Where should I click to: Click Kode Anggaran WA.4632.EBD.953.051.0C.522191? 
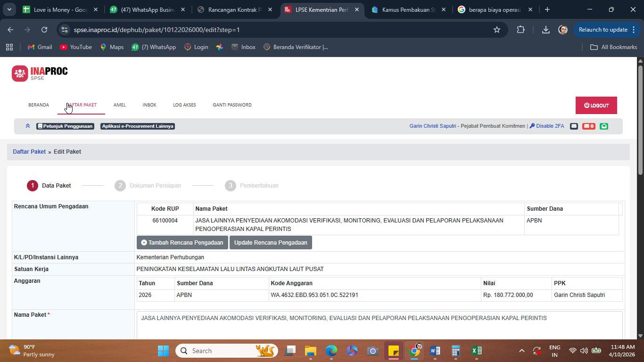click(x=314, y=295)
